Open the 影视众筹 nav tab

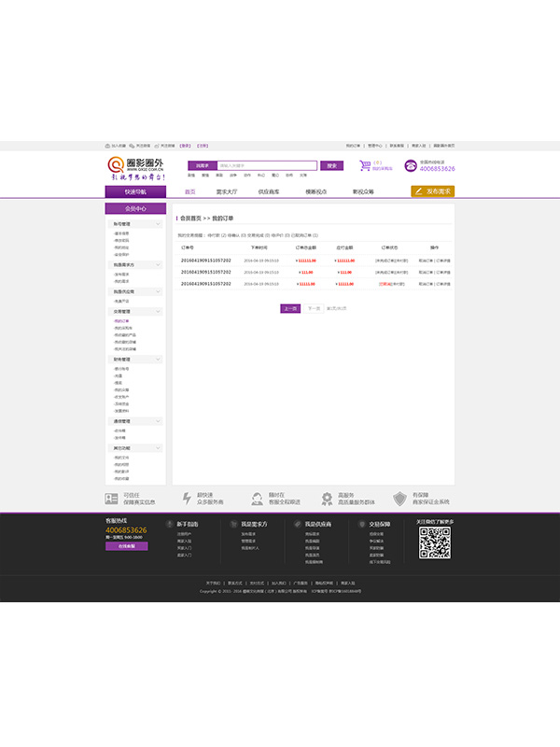click(363, 192)
